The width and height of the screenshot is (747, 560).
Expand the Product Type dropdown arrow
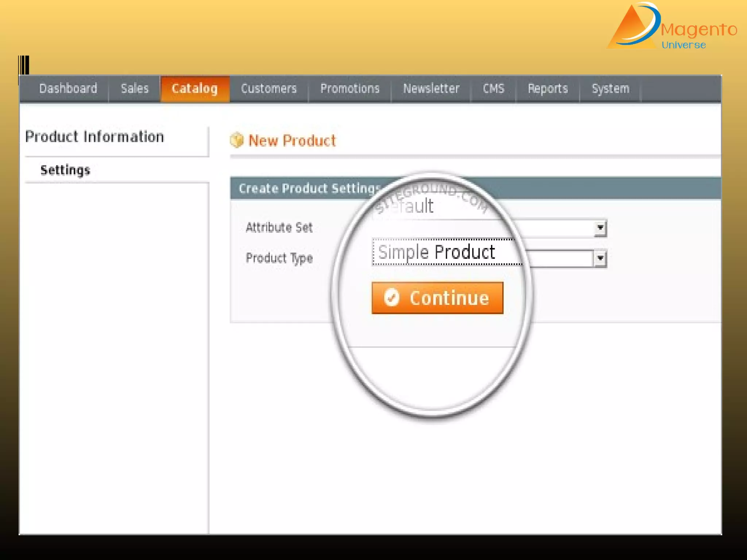(600, 258)
